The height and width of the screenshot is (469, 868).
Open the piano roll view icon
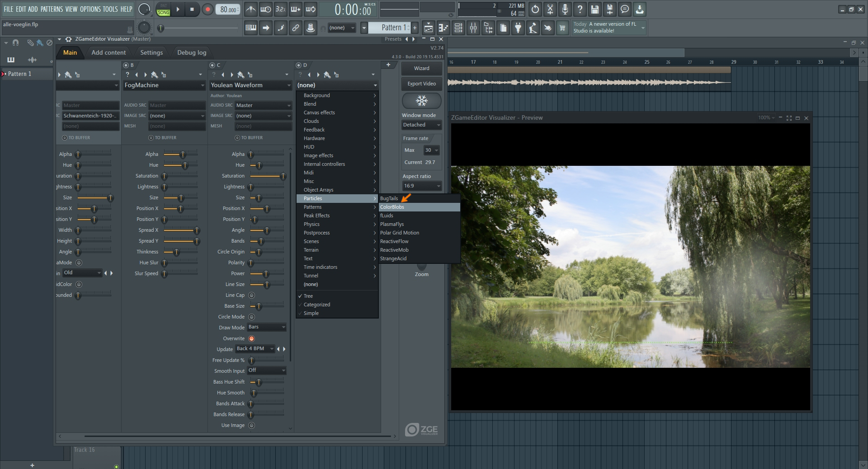(x=443, y=28)
